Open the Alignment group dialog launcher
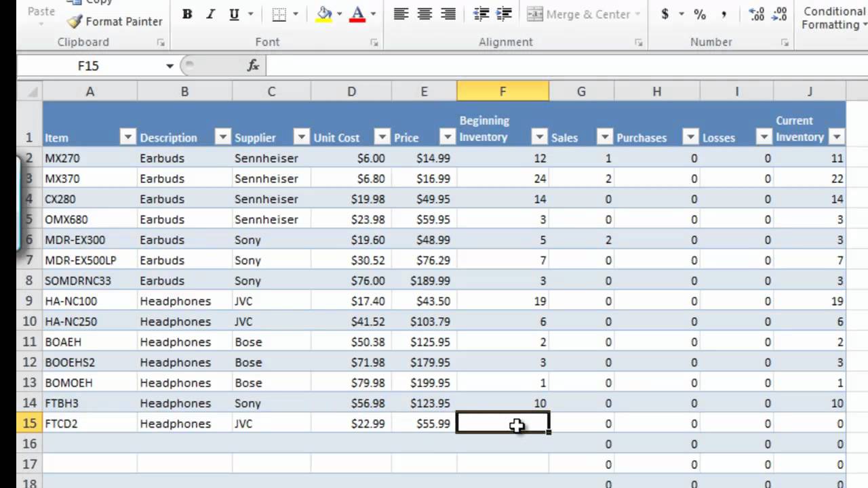868x488 pixels. (x=638, y=42)
